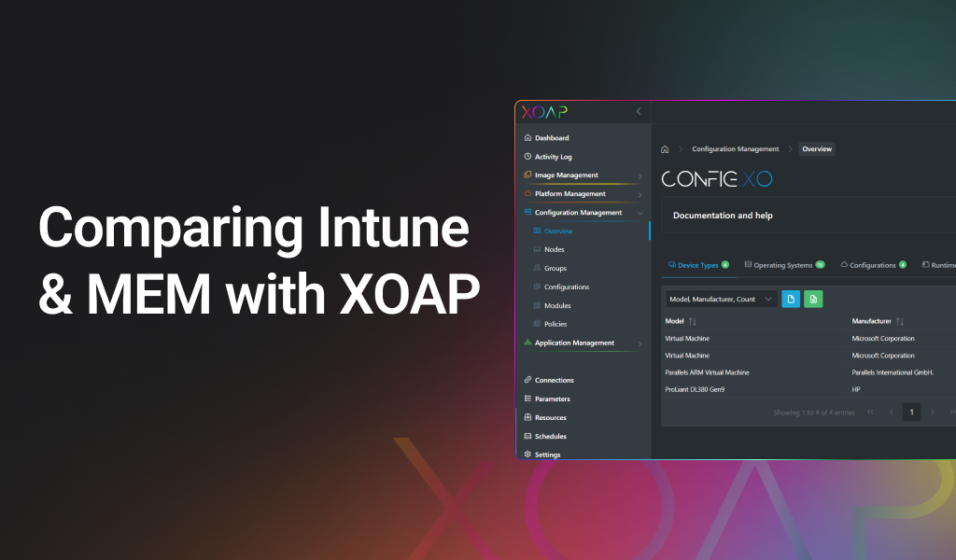Open the Connections page
Image resolution: width=956 pixels, height=560 pixels.
pos(555,380)
